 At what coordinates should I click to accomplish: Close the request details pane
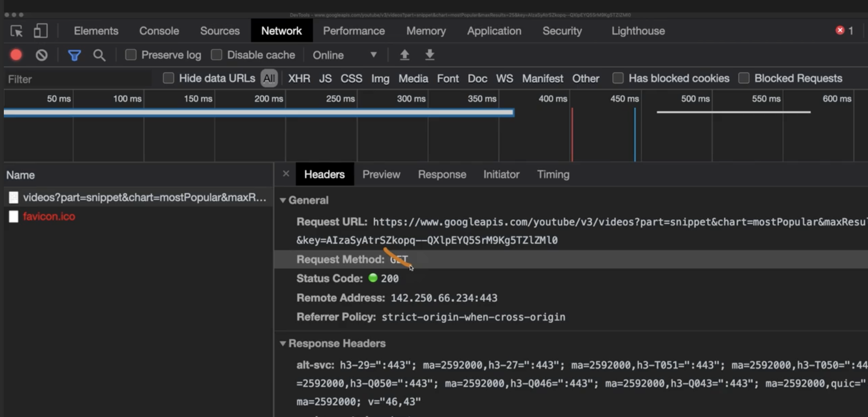(286, 174)
